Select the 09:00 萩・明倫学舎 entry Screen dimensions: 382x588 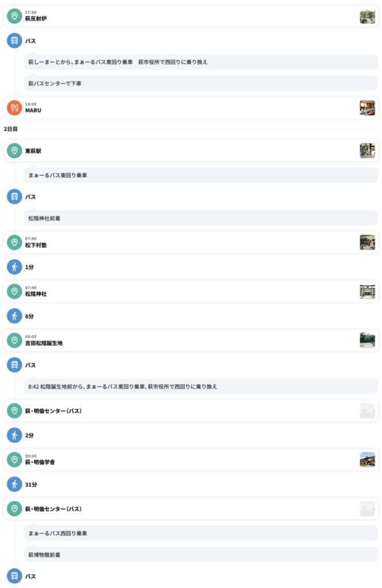191,460
